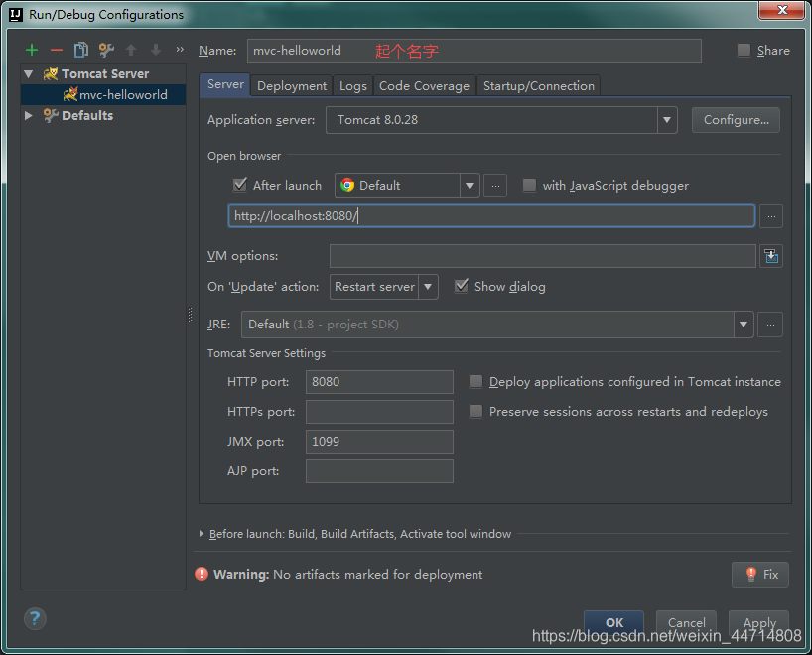812x655 pixels.
Task: Add a new configuration with the plus icon
Action: (32, 50)
